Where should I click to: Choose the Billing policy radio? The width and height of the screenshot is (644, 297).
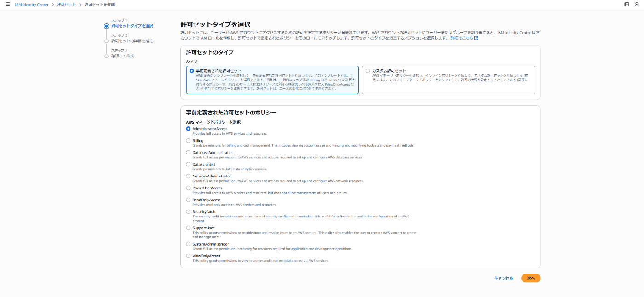click(188, 141)
